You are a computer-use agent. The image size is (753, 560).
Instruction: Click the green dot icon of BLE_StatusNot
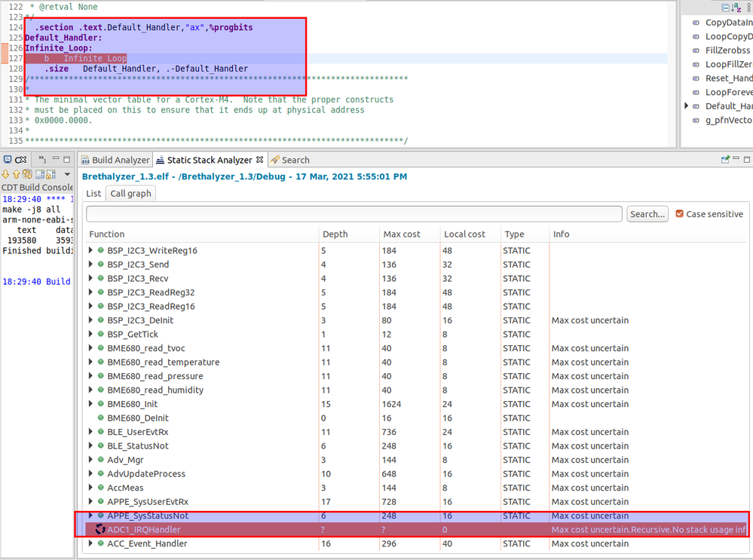[x=101, y=445]
